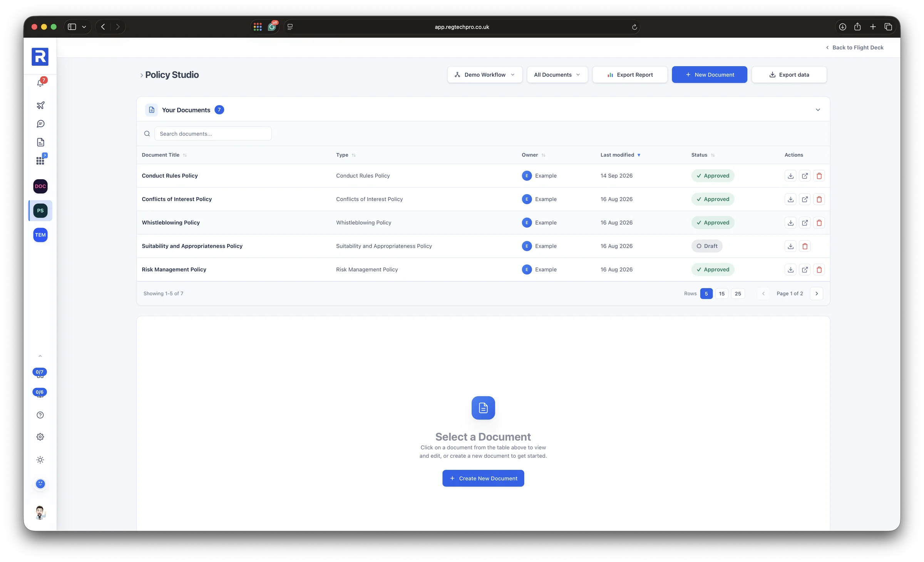This screenshot has width=924, height=562.
Task: Open the Whistleblowing Policy row title
Action: tap(171, 223)
